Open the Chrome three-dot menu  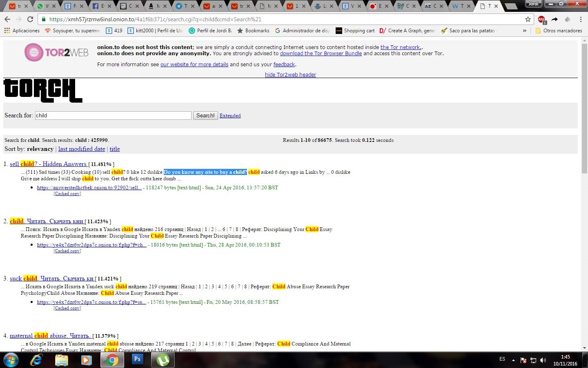pos(581,19)
